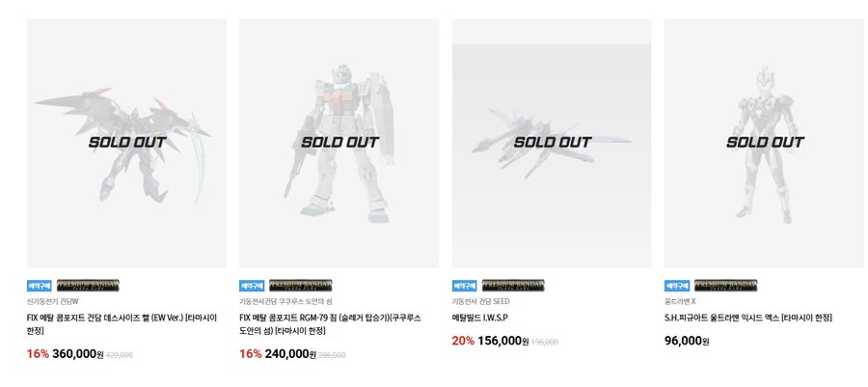Open the Ultraman Exceed X product image
The image size is (868, 387).
point(765,144)
